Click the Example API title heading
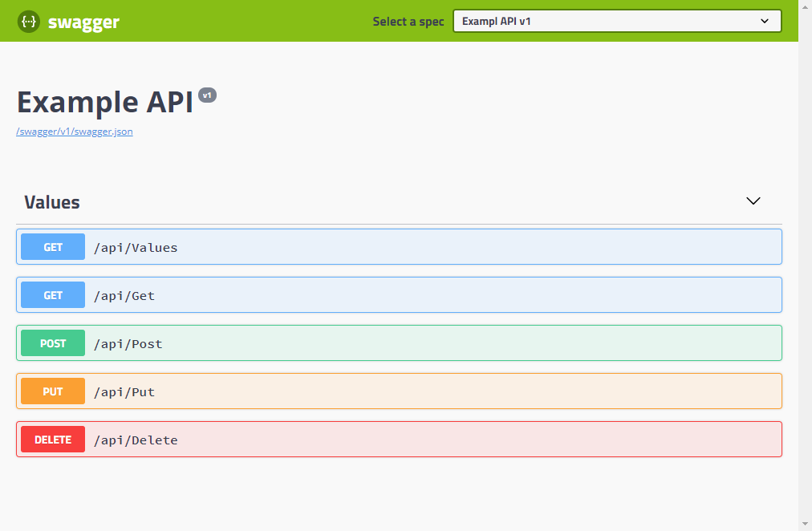 [x=105, y=102]
